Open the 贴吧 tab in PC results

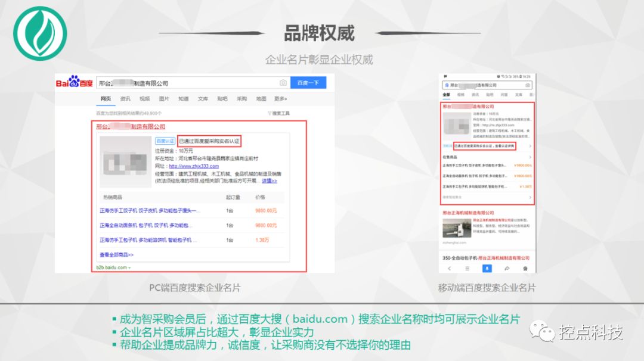[222, 99]
